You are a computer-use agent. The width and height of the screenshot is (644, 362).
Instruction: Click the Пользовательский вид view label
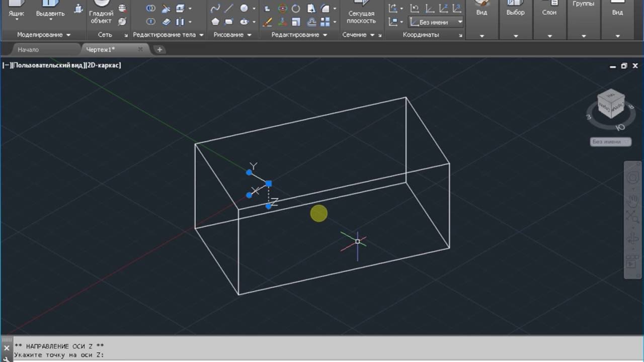[x=48, y=65]
